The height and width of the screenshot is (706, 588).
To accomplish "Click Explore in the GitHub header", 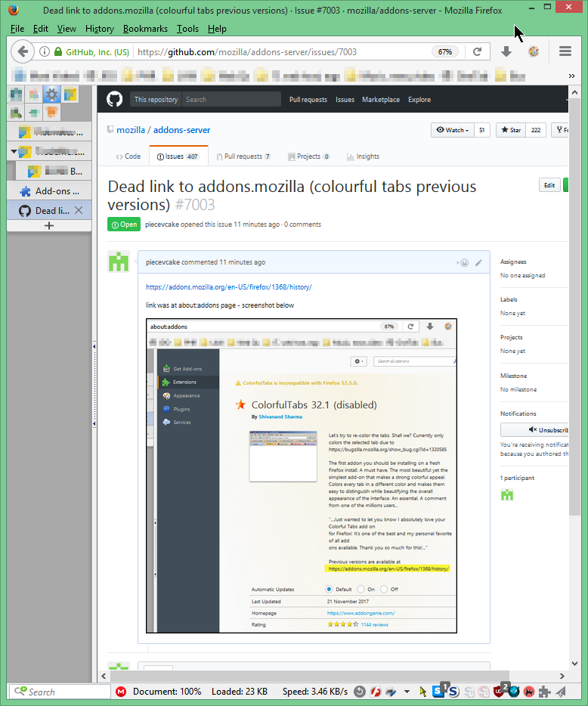I will pyautogui.click(x=419, y=100).
